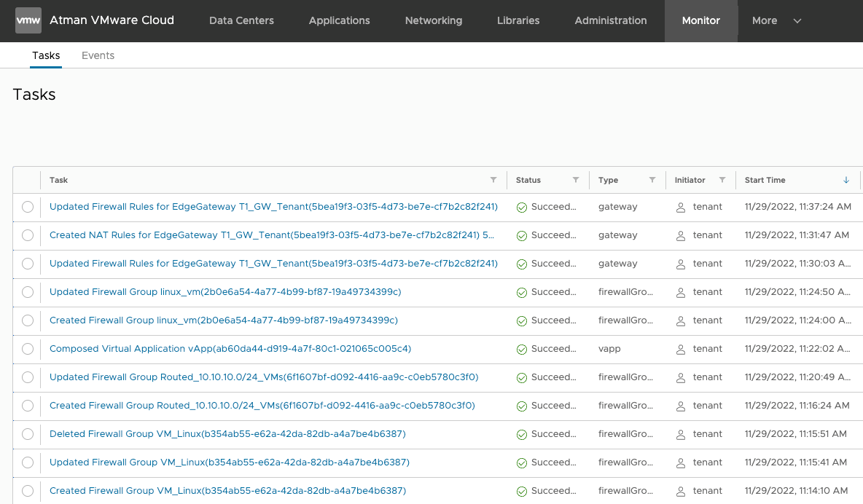Click user icon in Created NAT Rules row

click(x=681, y=236)
